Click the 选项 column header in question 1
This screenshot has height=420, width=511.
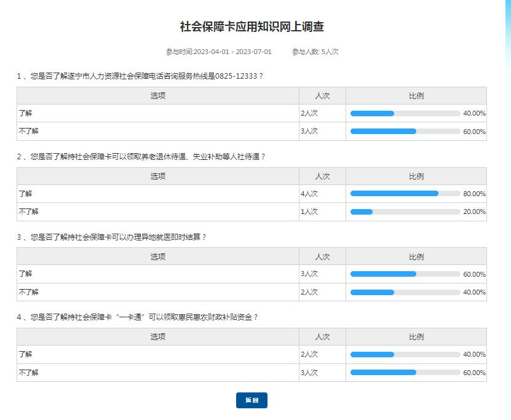(x=158, y=96)
